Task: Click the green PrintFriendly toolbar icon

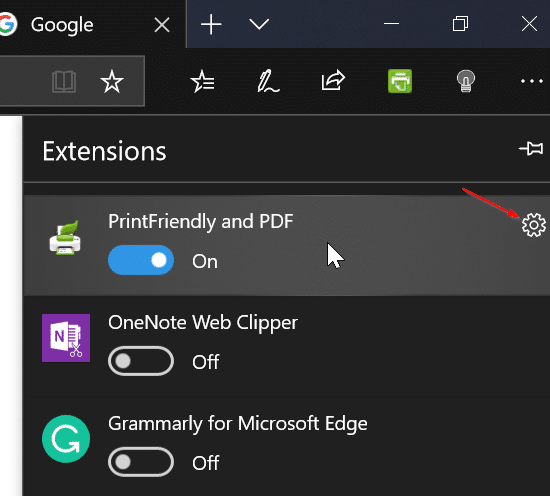Action: coord(400,81)
